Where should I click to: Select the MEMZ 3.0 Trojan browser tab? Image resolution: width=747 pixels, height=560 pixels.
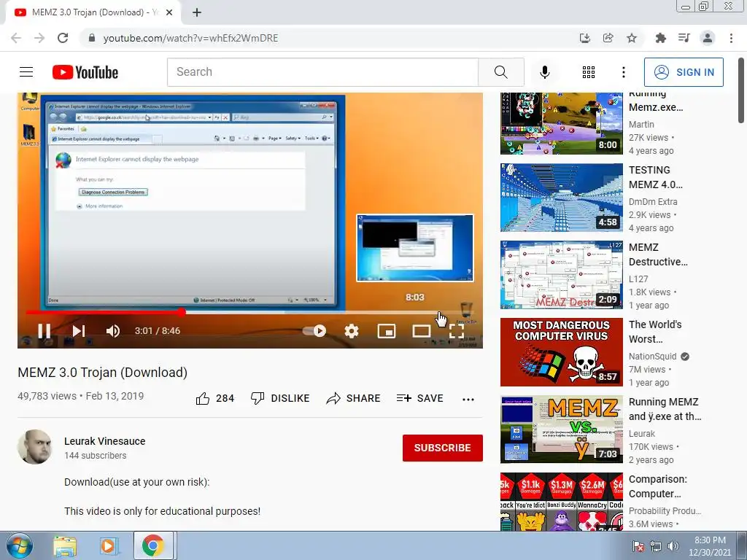[x=93, y=12]
